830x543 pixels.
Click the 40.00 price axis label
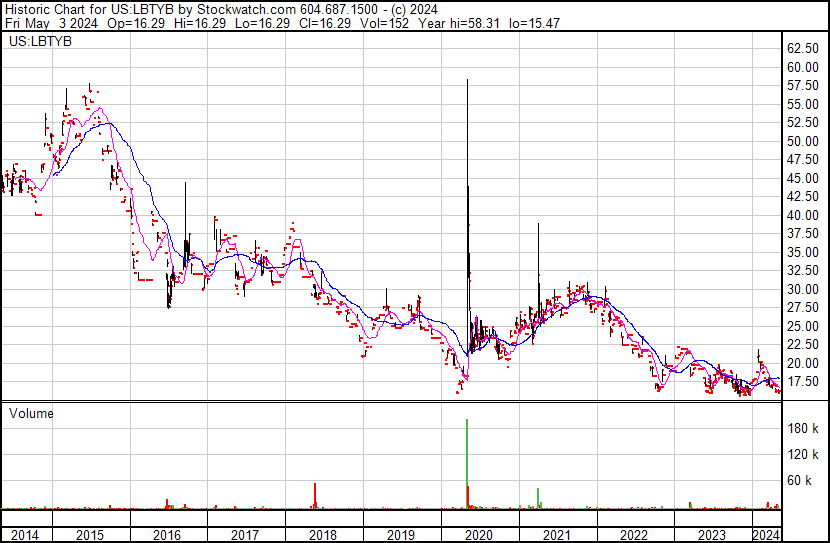click(803, 215)
